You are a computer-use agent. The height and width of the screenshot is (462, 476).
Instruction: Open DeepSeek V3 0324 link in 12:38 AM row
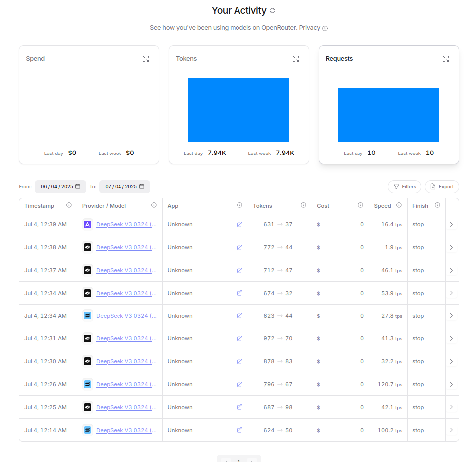(x=126, y=247)
